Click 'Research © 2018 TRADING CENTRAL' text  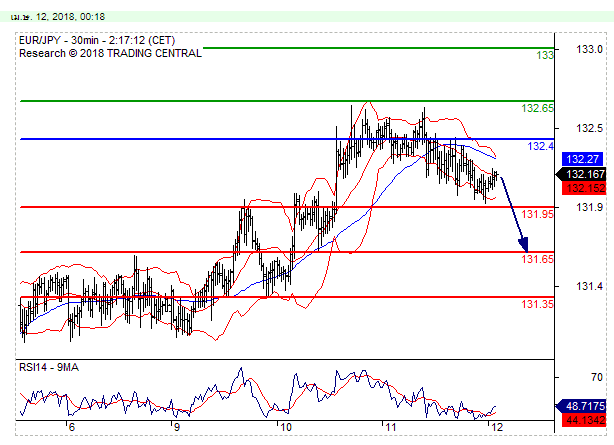tap(110, 53)
